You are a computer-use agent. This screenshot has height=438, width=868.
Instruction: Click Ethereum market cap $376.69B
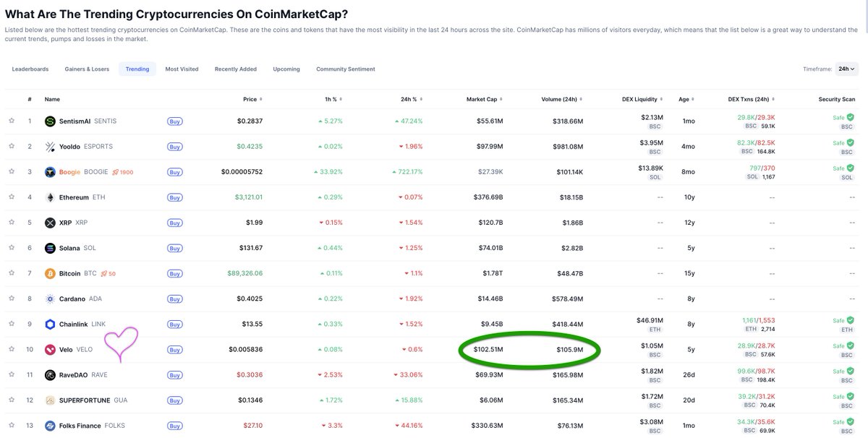click(x=487, y=197)
